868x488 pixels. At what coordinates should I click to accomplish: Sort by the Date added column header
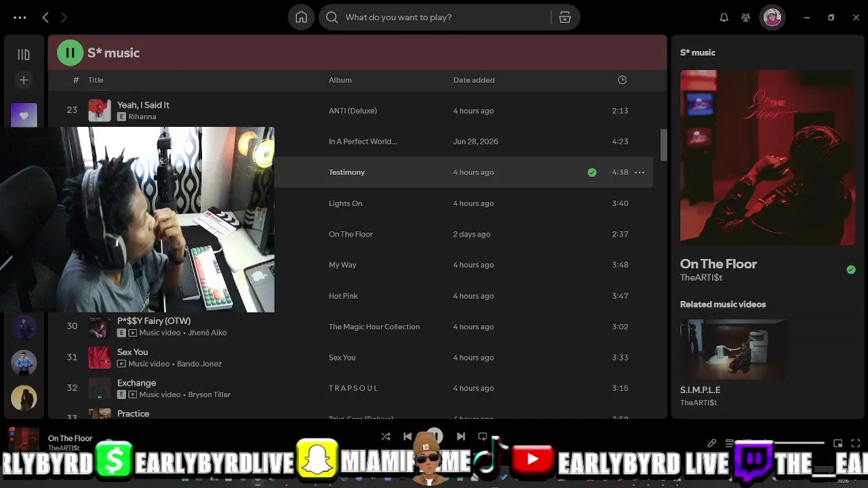point(473,80)
